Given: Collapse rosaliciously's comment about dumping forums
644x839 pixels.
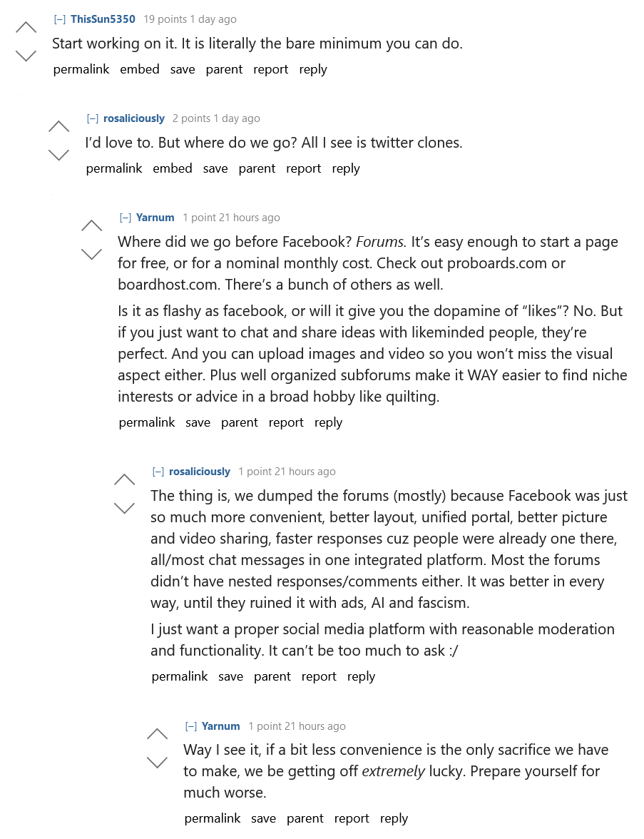Looking at the screenshot, I should click(158, 472).
